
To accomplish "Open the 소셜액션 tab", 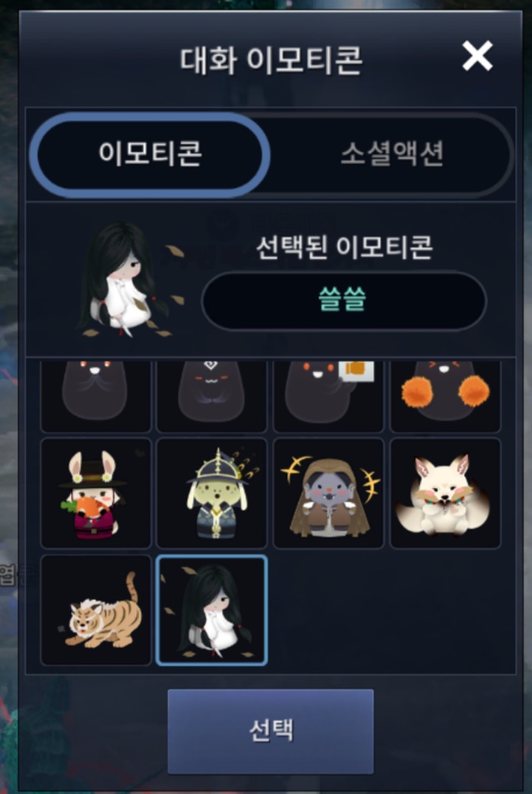I will pos(392,154).
